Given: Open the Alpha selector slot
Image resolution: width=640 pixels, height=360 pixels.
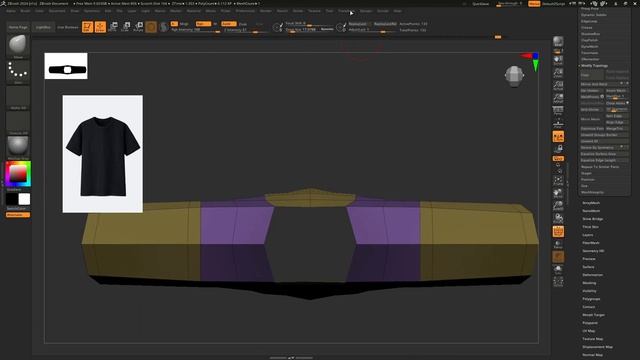Looking at the screenshot, I should 18,97.
